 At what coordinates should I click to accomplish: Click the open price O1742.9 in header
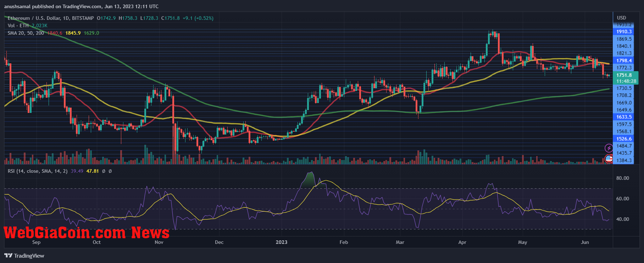(x=107, y=18)
